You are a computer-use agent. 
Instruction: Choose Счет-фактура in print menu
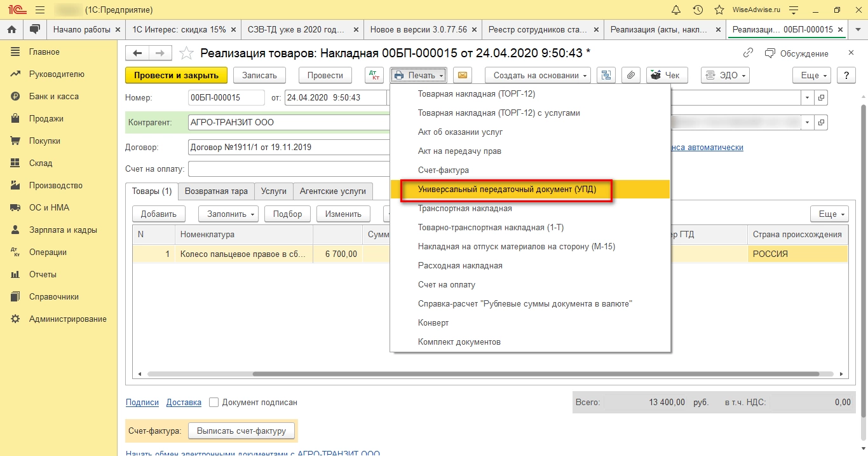point(530,170)
